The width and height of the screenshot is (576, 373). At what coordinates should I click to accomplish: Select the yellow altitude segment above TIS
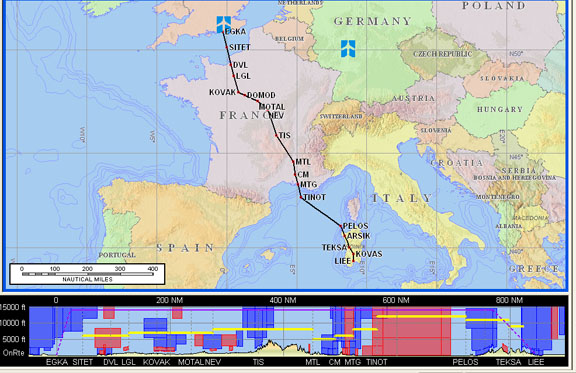coord(263,329)
